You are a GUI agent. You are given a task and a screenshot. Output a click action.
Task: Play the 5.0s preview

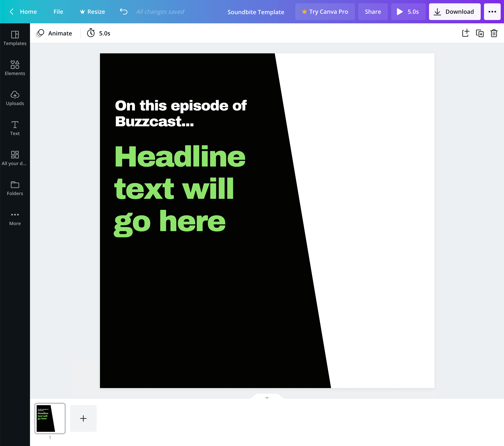tap(408, 12)
